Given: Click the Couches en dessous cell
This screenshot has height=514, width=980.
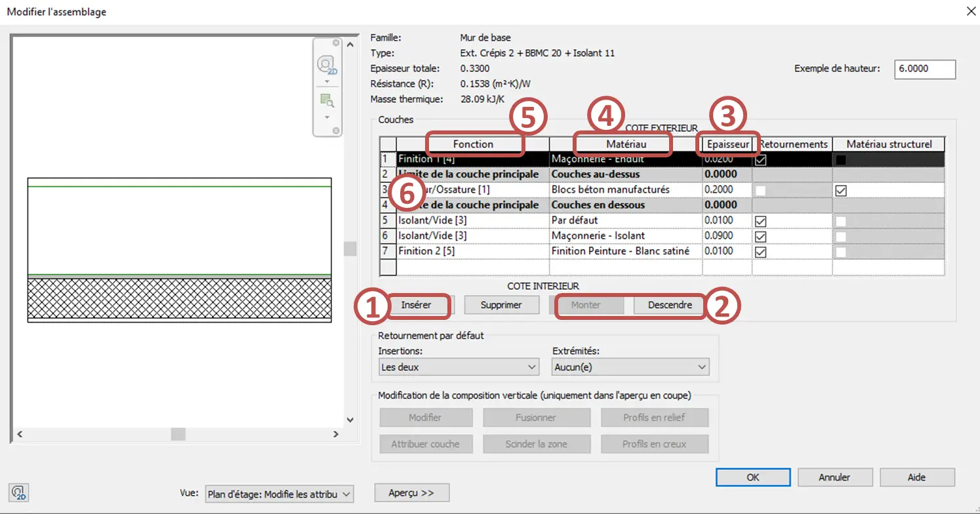Looking at the screenshot, I should point(626,205).
